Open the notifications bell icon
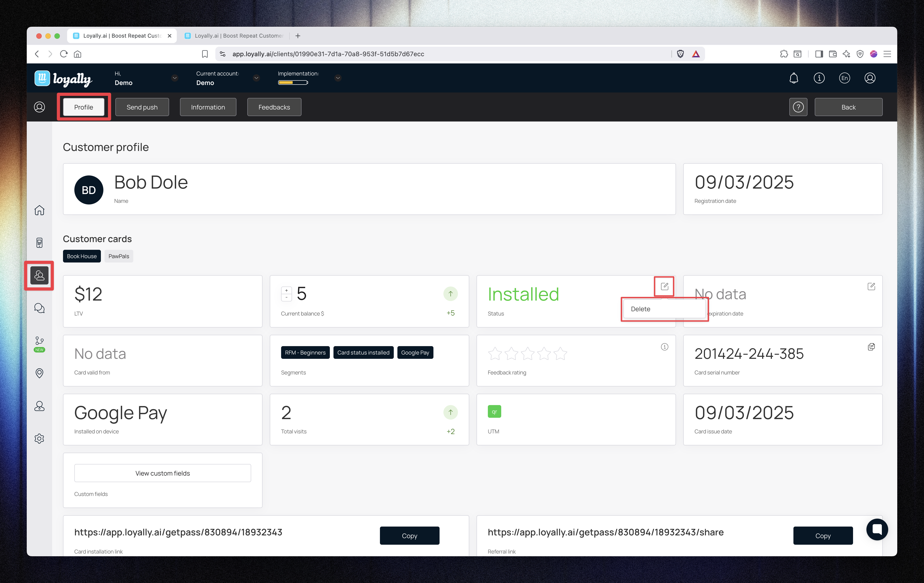 pos(793,78)
